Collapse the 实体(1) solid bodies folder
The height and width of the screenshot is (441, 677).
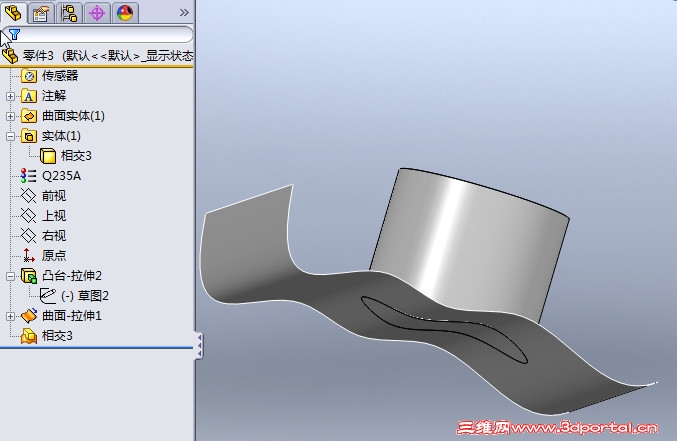point(10,136)
